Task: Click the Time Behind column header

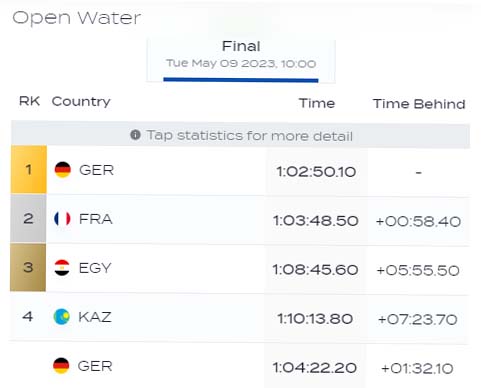Action: 419,104
